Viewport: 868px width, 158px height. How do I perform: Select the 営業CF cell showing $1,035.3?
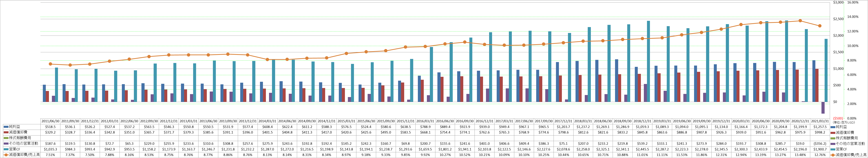coord(50,149)
